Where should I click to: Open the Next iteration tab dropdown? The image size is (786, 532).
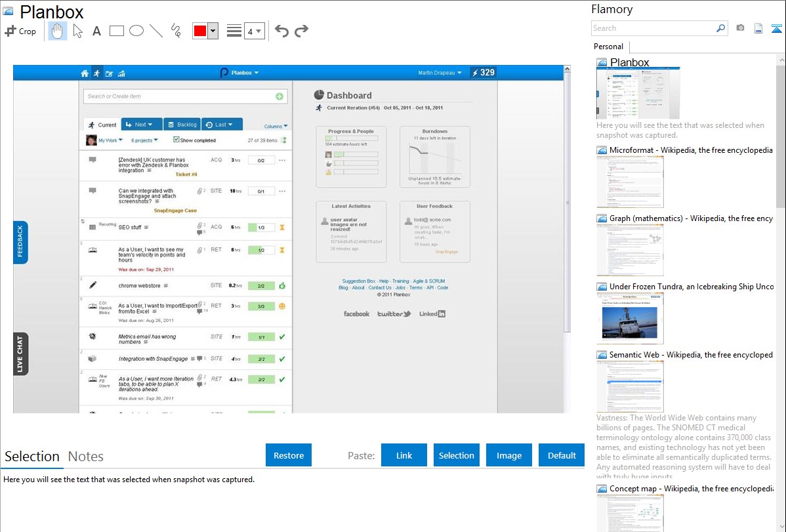[141, 125]
